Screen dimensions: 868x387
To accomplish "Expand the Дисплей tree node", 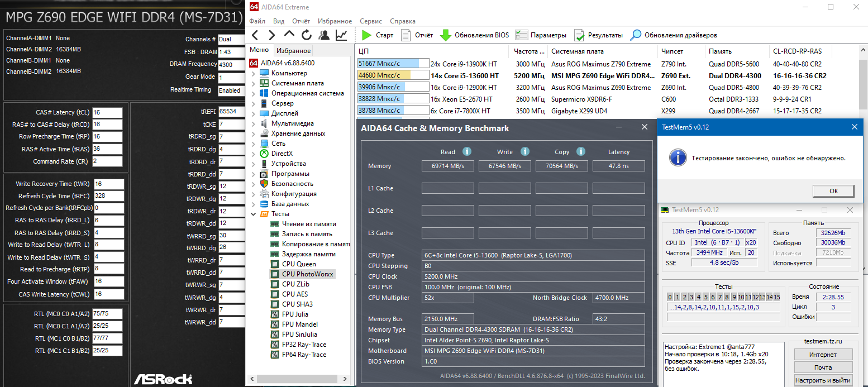I will (254, 113).
